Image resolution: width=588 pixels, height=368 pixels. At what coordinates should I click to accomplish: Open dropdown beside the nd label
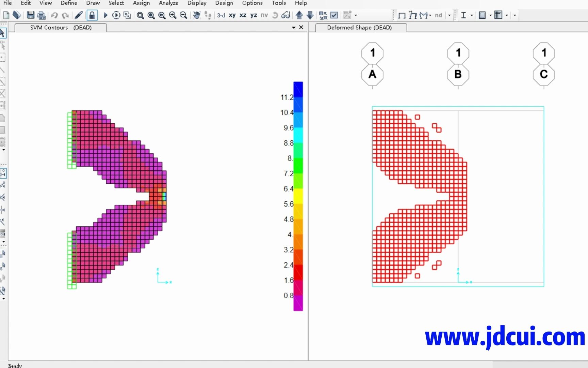(x=450, y=15)
